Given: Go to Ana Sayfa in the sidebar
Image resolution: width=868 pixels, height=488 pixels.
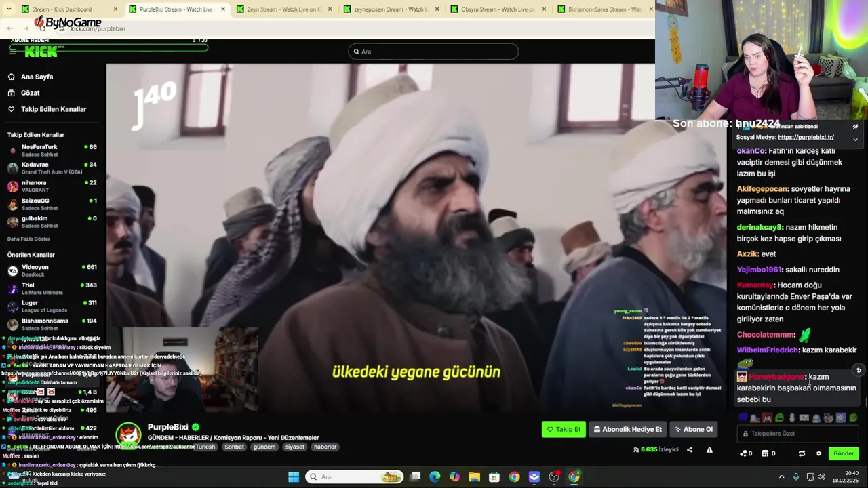Looking at the screenshot, I should pyautogui.click(x=37, y=77).
